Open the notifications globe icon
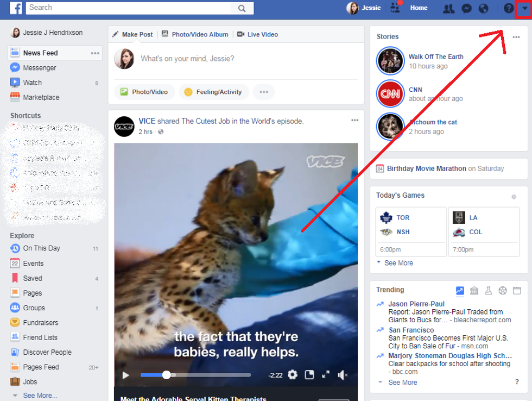This screenshot has width=532, height=401. (483, 8)
